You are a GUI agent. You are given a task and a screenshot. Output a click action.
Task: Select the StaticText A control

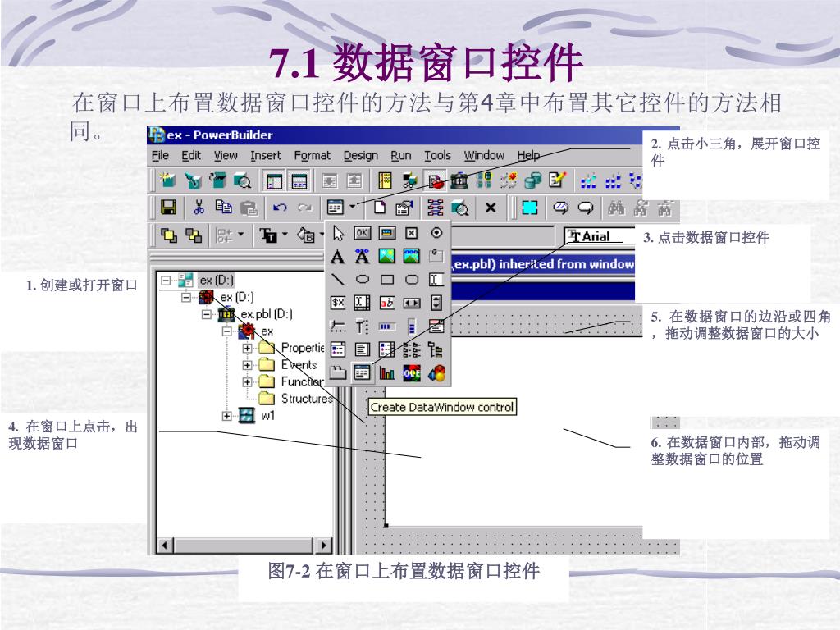[337, 257]
